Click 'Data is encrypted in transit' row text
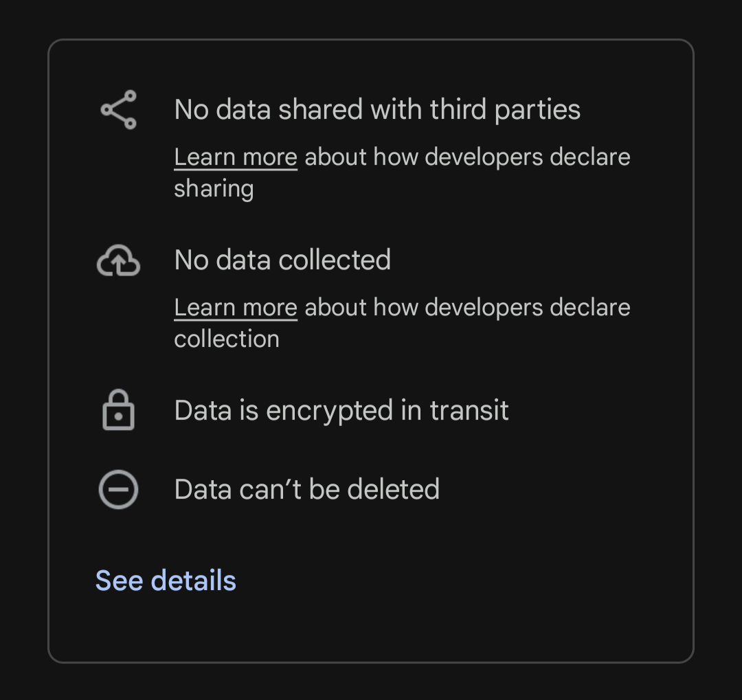 coord(341,410)
